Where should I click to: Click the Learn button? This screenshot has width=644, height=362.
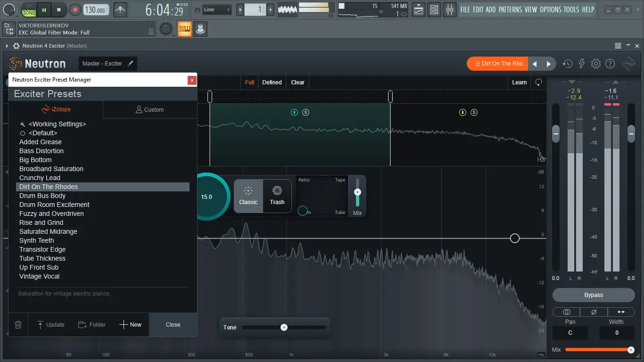pyautogui.click(x=520, y=82)
